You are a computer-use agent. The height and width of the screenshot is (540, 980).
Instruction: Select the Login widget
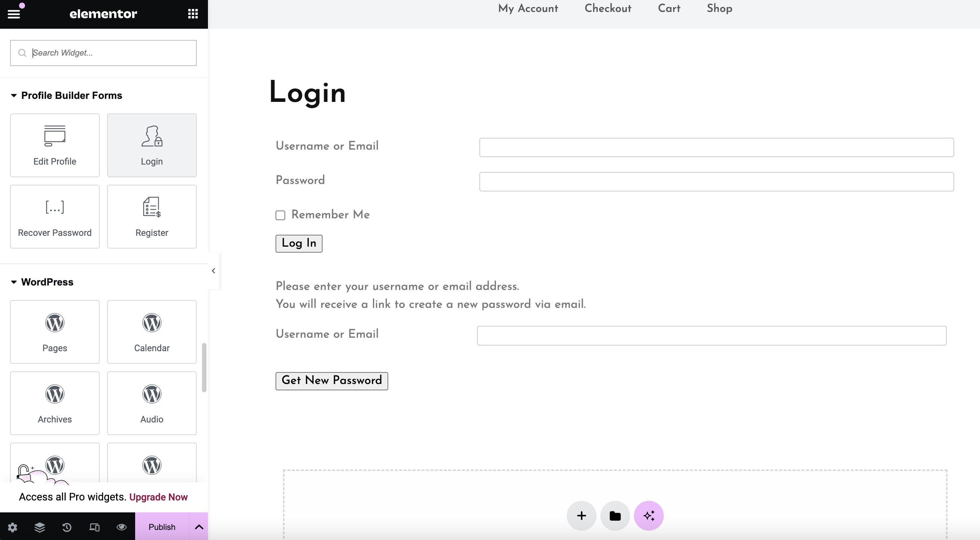[152, 145]
